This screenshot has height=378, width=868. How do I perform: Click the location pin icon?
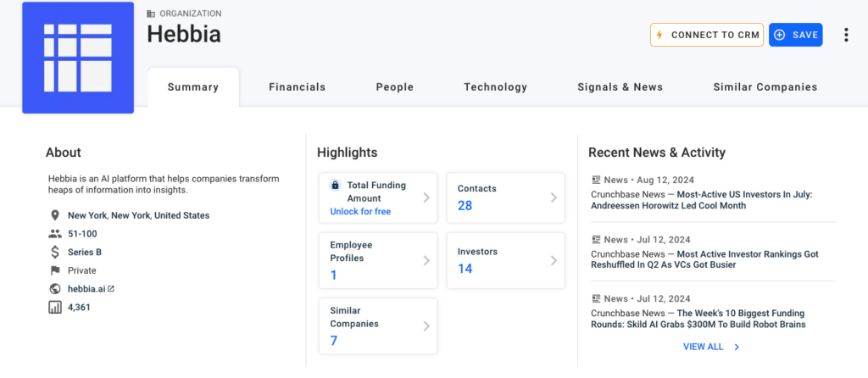(x=55, y=215)
